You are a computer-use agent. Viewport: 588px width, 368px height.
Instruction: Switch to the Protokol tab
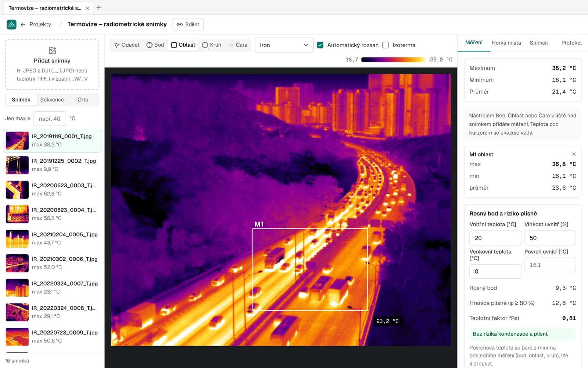pos(571,43)
